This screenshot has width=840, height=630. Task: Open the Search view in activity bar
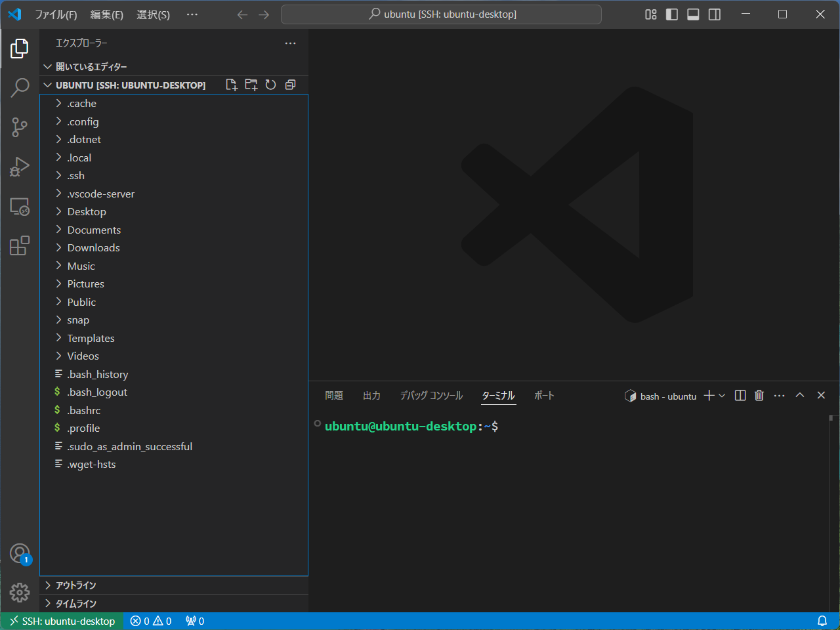(x=20, y=87)
